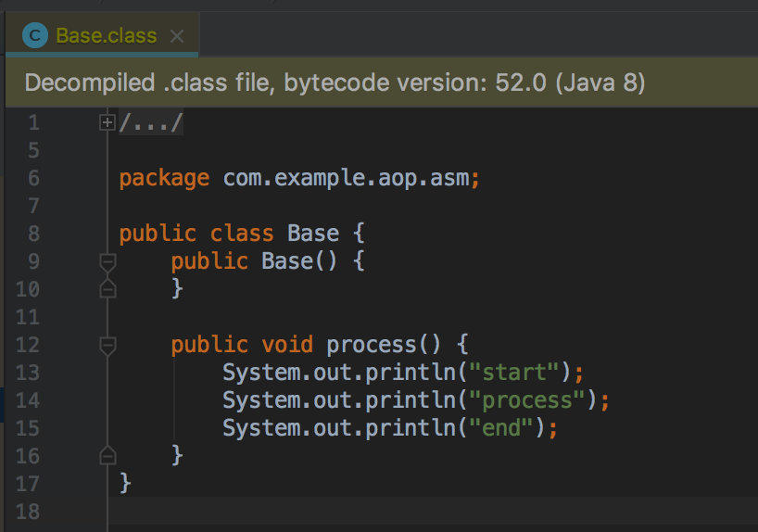Viewport: 758px width, 532px height.
Task: Click line number 5 in the gutter
Action: [33, 150]
